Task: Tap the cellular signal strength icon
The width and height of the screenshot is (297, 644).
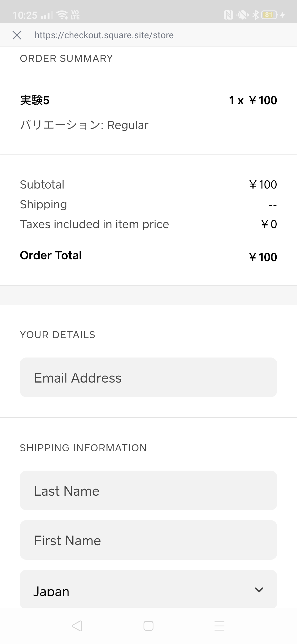Action: pos(46,15)
